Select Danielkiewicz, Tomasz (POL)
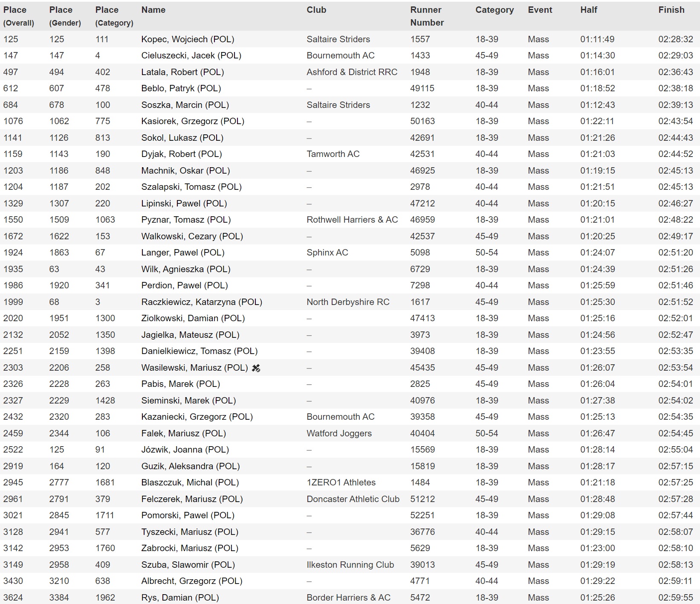700x604 pixels. click(200, 351)
